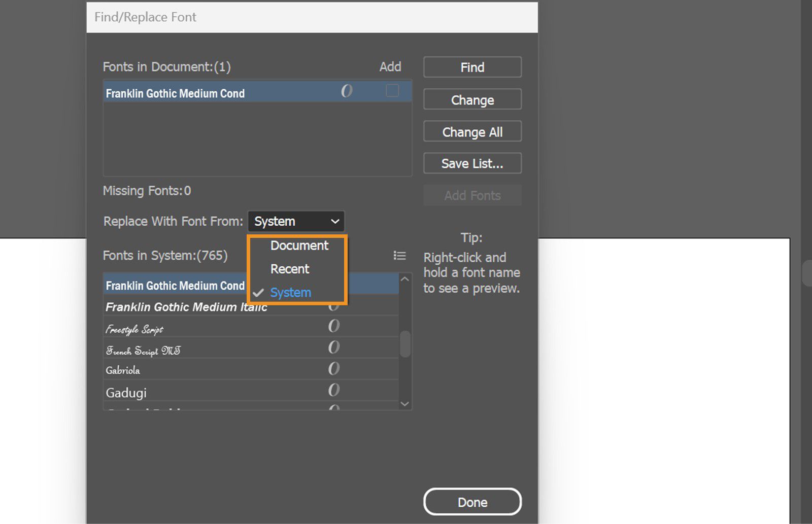
Task: Click OpenType icon for Gadugi
Action: tap(333, 390)
